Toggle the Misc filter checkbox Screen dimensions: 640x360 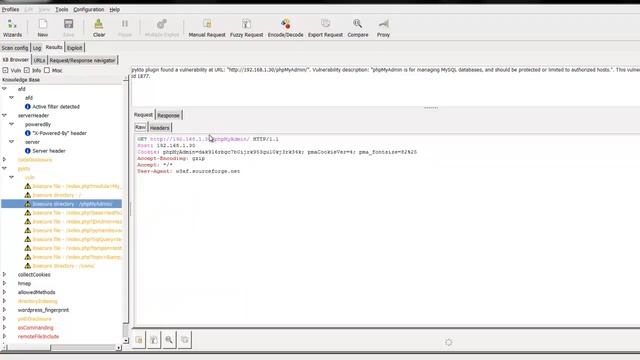pyautogui.click(x=47, y=70)
